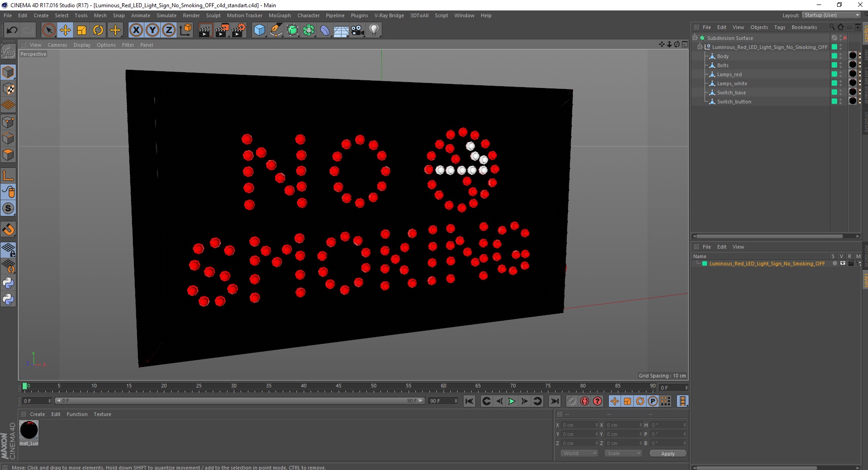Select the Live Selection tool
The width and height of the screenshot is (868, 470).
[49, 30]
